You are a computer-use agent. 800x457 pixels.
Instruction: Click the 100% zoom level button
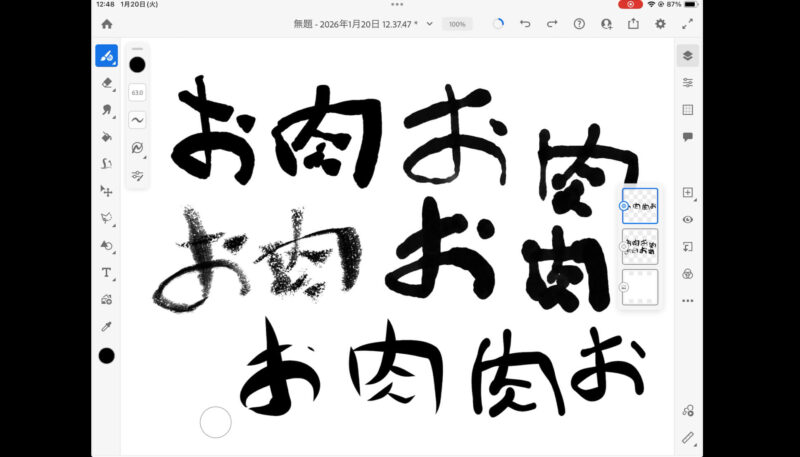coord(457,24)
